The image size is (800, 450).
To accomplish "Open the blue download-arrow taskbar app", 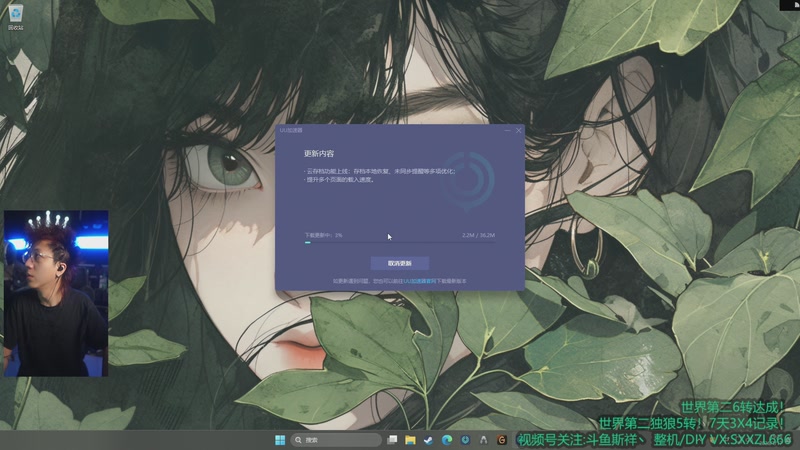I will pyautogui.click(x=465, y=440).
